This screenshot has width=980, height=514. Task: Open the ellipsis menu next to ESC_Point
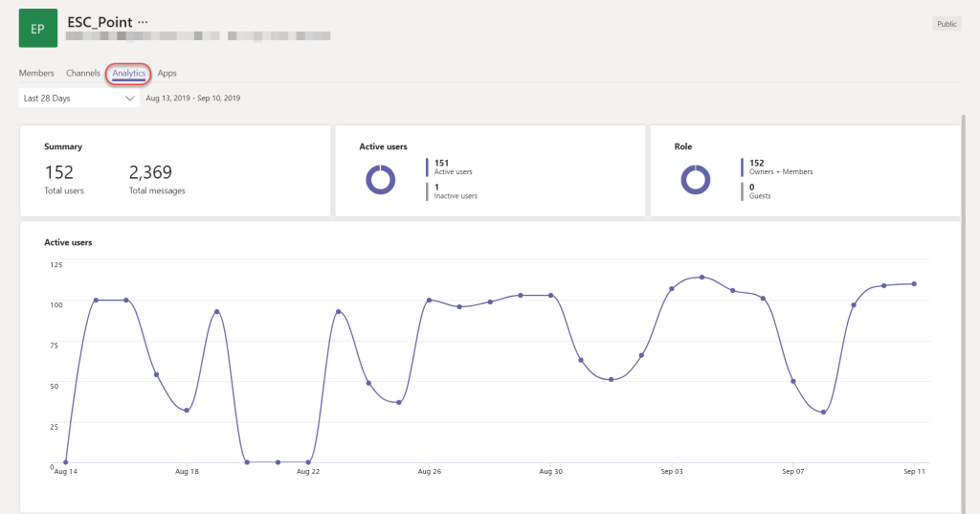coord(144,21)
